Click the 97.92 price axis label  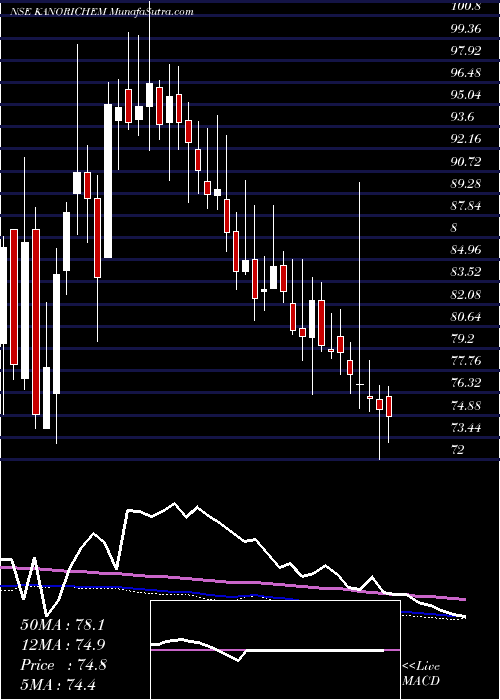tap(466, 50)
